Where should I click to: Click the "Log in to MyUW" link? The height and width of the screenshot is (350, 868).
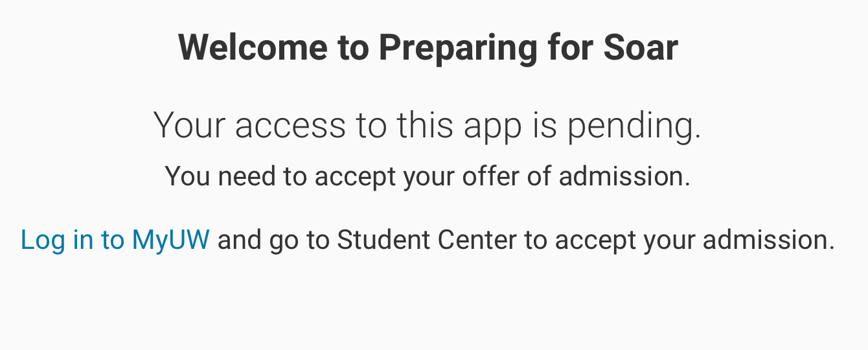point(115,240)
